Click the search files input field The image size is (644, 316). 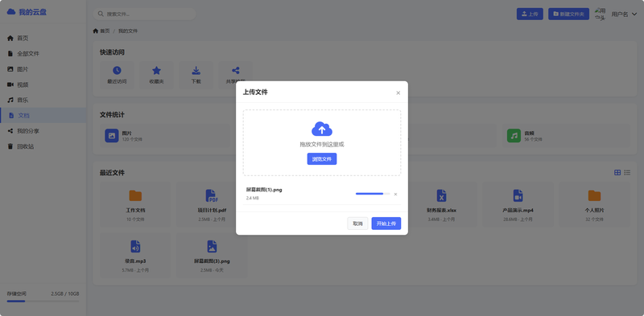[x=145, y=14]
